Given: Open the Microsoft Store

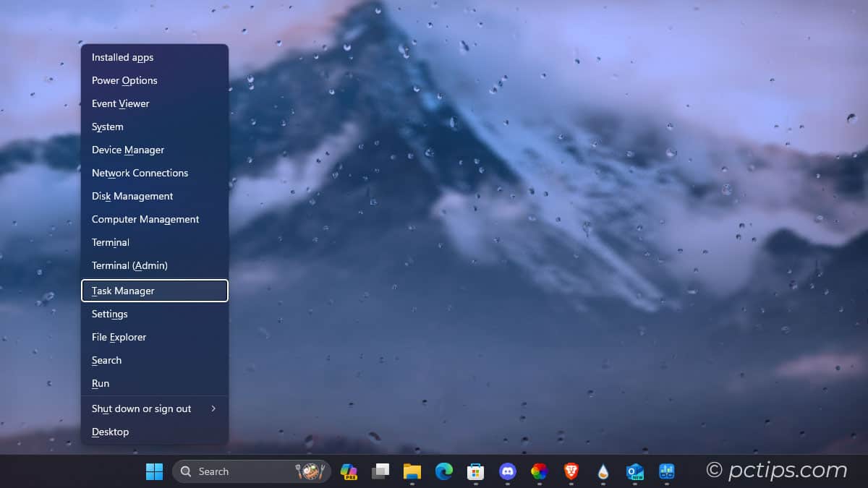Looking at the screenshot, I should (x=475, y=471).
